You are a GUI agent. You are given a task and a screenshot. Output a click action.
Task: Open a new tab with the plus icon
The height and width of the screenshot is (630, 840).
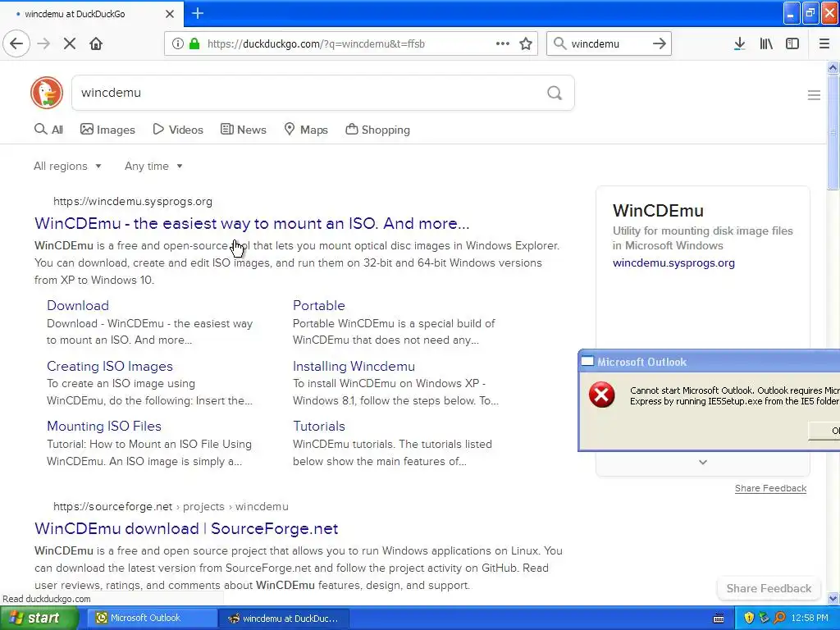198,13
